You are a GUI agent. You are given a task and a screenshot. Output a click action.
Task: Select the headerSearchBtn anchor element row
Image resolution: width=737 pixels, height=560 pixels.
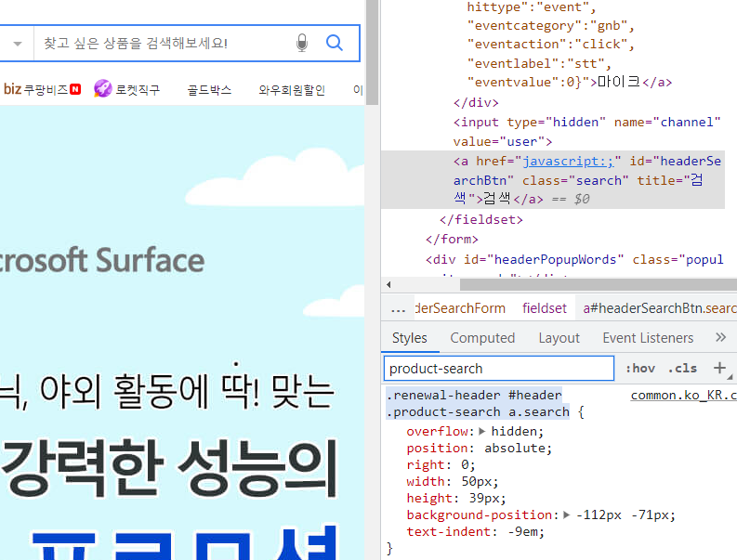click(x=553, y=180)
